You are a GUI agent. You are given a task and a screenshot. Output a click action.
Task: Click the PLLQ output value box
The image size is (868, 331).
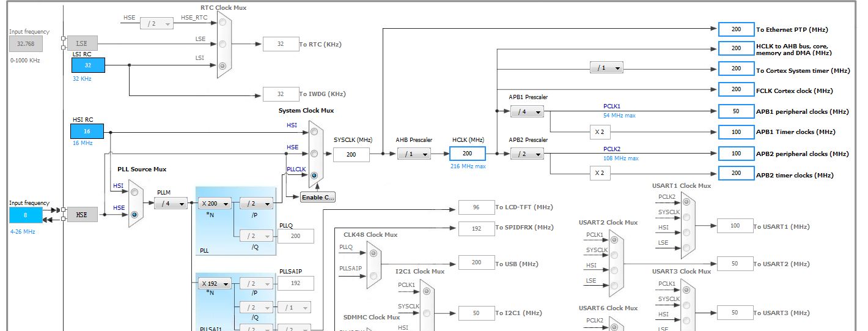click(296, 236)
